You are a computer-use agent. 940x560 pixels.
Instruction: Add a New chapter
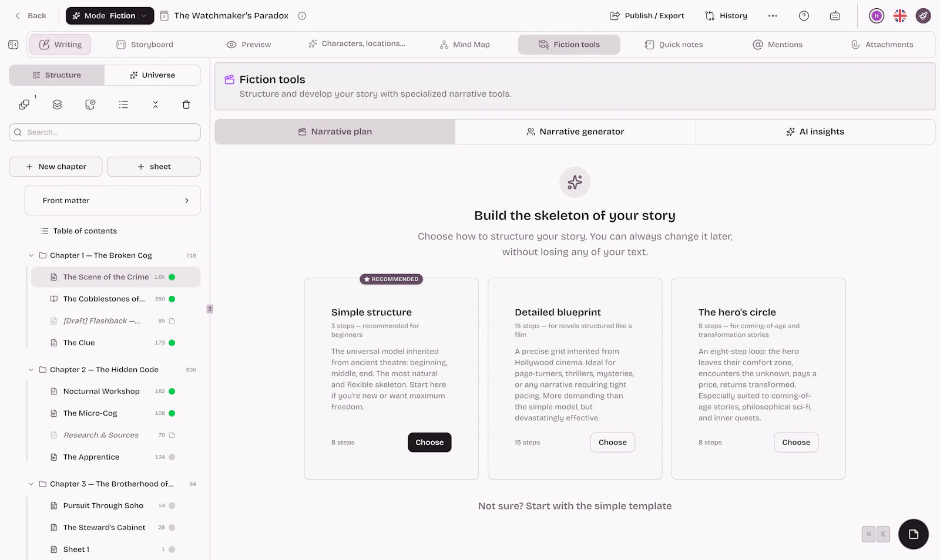click(56, 167)
